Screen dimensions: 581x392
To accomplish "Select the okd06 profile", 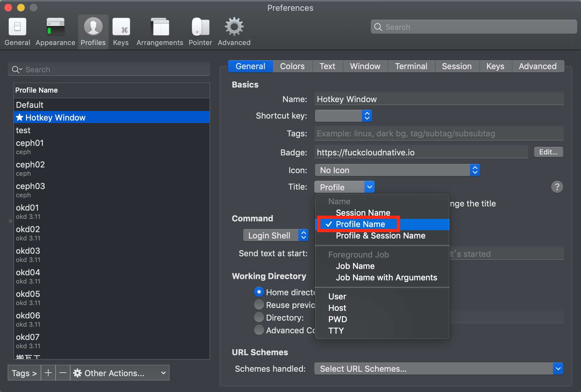I will 112,319.
